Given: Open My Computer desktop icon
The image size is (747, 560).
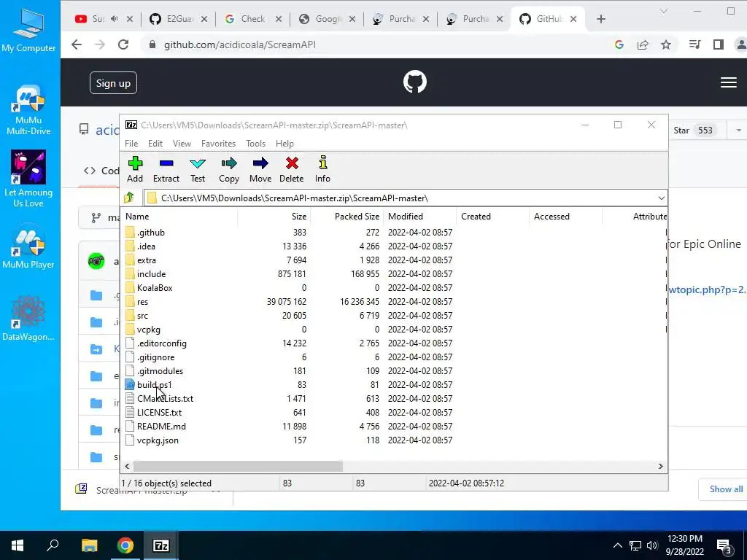Looking at the screenshot, I should click(x=28, y=29).
